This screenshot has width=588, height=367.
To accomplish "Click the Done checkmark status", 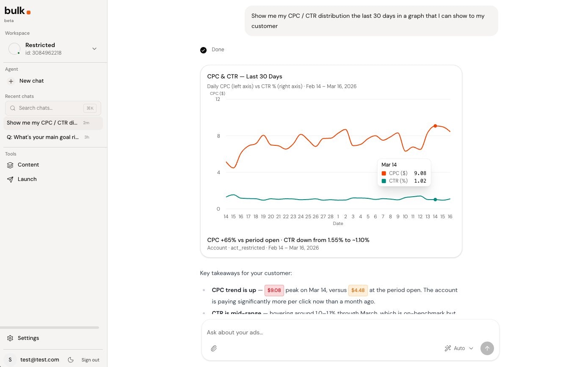I will tap(204, 50).
